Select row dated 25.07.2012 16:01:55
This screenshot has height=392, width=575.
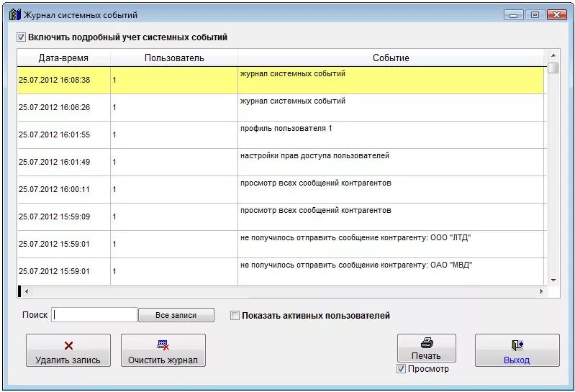pyautogui.click(x=281, y=135)
